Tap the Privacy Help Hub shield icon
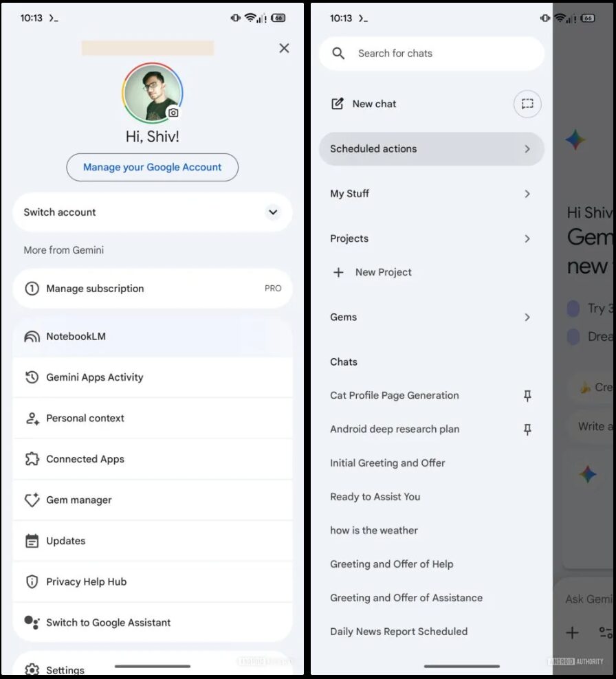Screen dimensions: 616x679 (32, 582)
